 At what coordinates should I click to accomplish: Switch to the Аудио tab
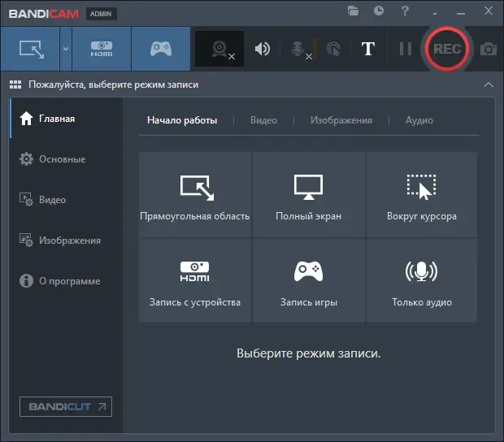[419, 120]
